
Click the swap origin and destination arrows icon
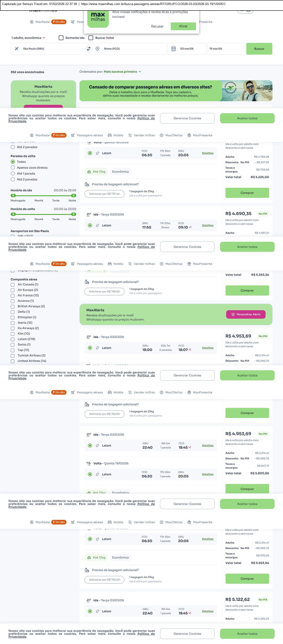tap(89, 49)
